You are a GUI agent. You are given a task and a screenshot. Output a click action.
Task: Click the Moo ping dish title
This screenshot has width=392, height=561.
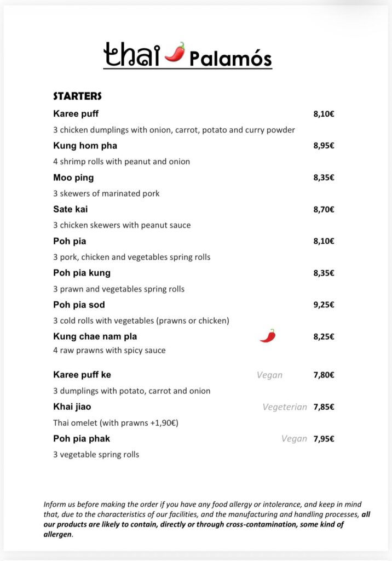73,178
